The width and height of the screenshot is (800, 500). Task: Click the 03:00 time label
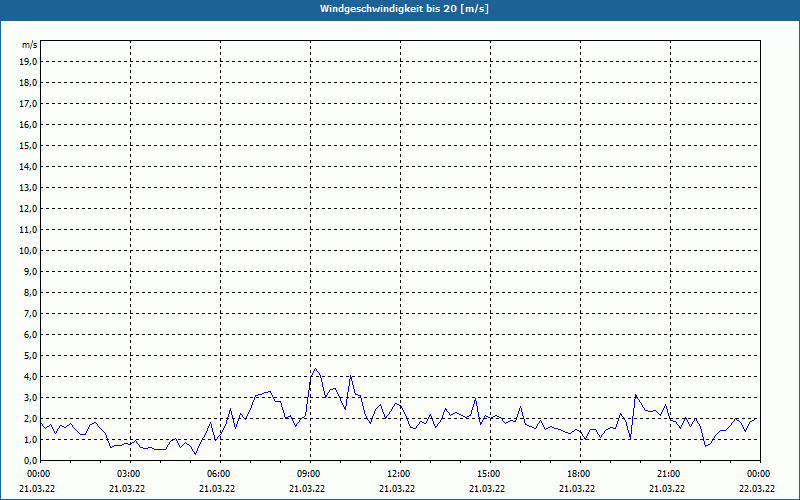pyautogui.click(x=131, y=474)
